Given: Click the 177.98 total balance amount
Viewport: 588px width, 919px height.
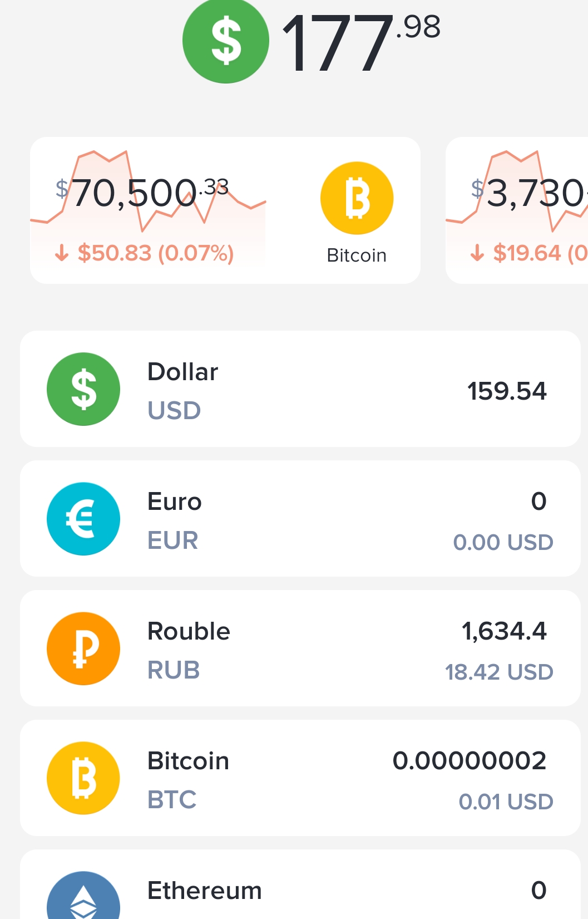Looking at the screenshot, I should 360,42.
